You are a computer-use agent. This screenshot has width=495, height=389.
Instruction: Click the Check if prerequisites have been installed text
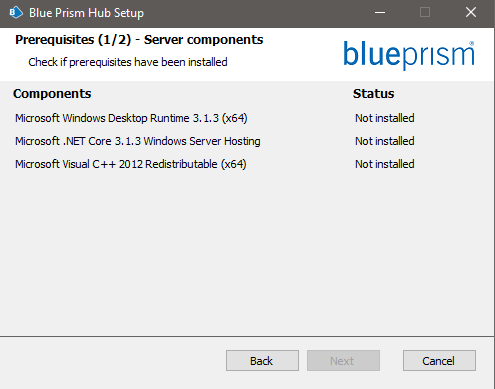pos(128,62)
